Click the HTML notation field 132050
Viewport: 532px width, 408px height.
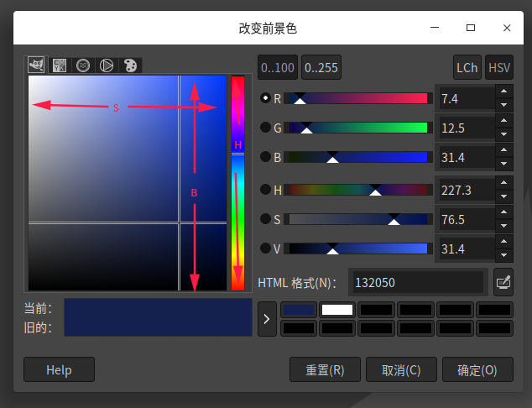pyautogui.click(x=418, y=282)
